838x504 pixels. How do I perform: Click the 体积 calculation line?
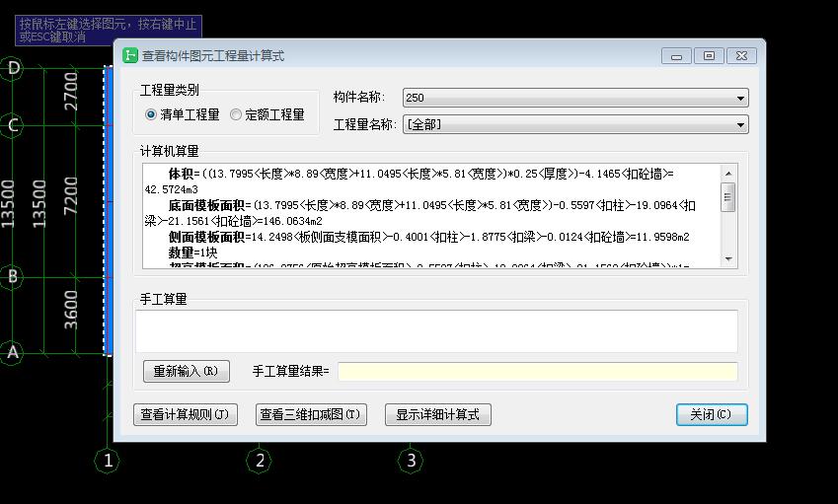[x=409, y=181]
